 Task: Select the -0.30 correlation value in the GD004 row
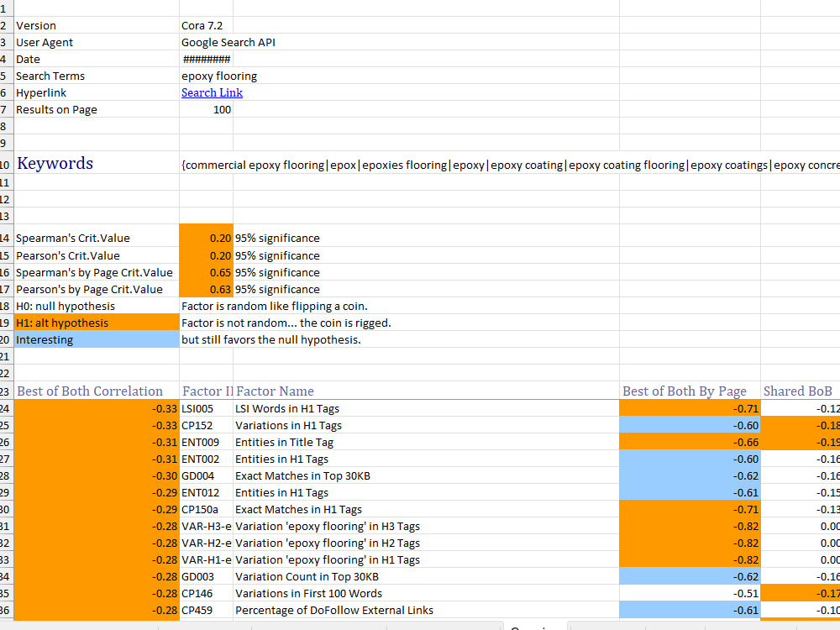pos(97,475)
